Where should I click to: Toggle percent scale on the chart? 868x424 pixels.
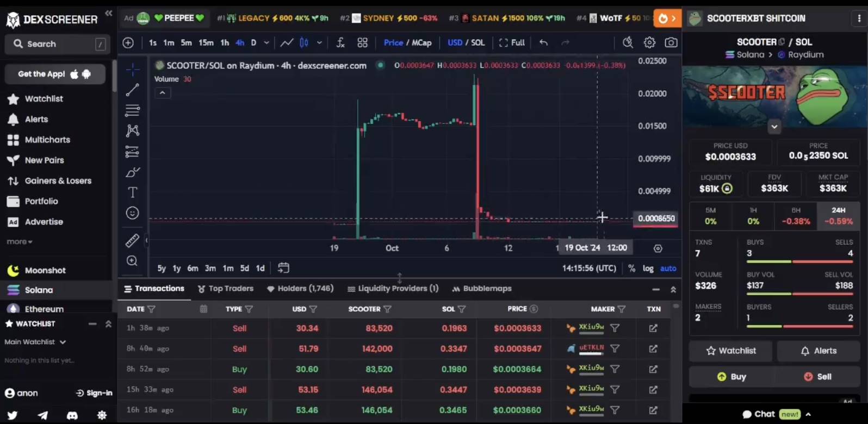pos(631,268)
